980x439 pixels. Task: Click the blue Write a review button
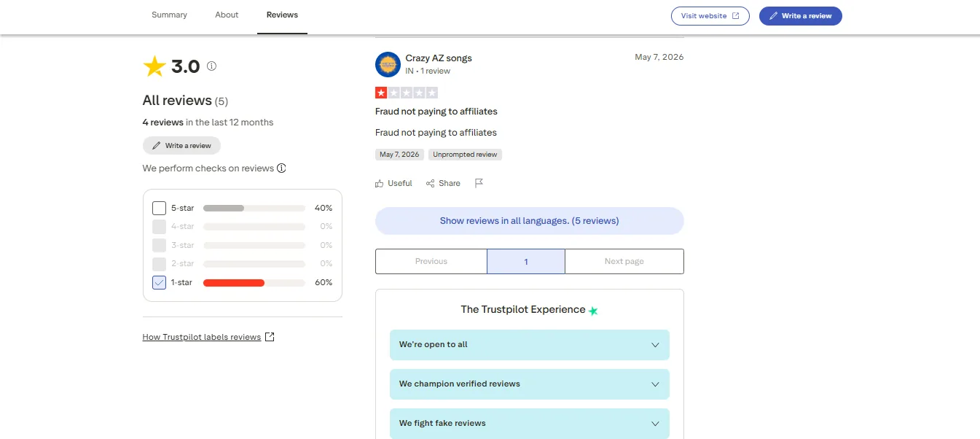coord(801,16)
